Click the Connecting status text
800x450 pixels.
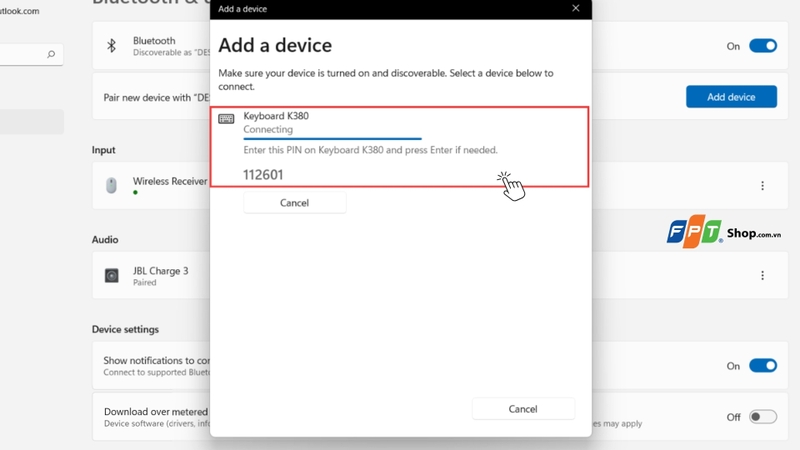268,130
